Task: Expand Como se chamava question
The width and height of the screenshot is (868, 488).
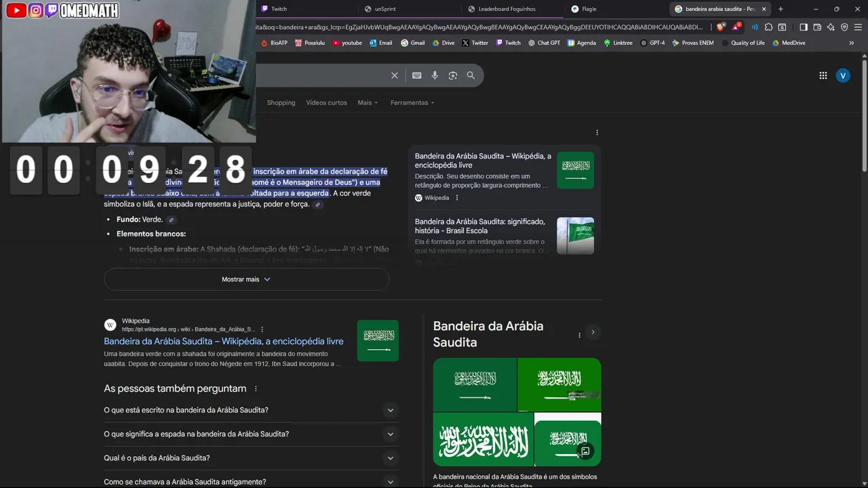Action: point(251,481)
